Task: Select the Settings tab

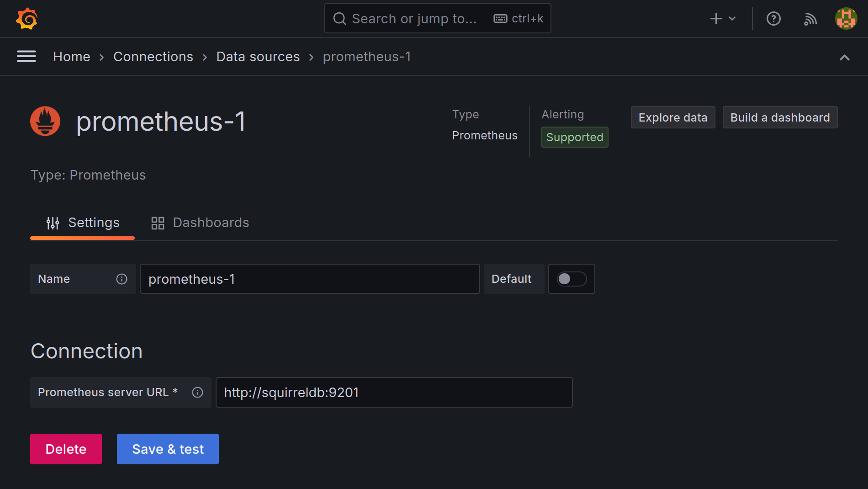Action: click(83, 223)
